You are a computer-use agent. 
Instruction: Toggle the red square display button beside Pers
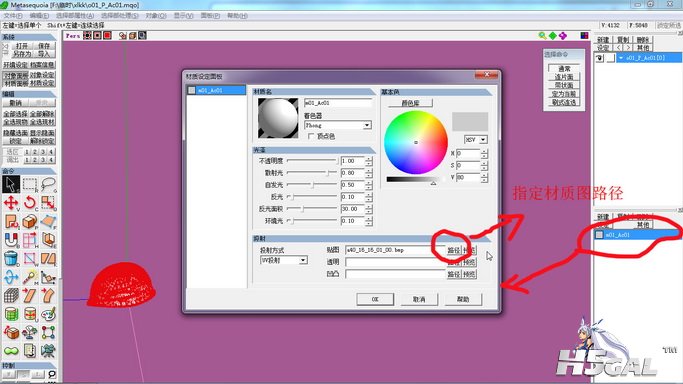[107, 35]
